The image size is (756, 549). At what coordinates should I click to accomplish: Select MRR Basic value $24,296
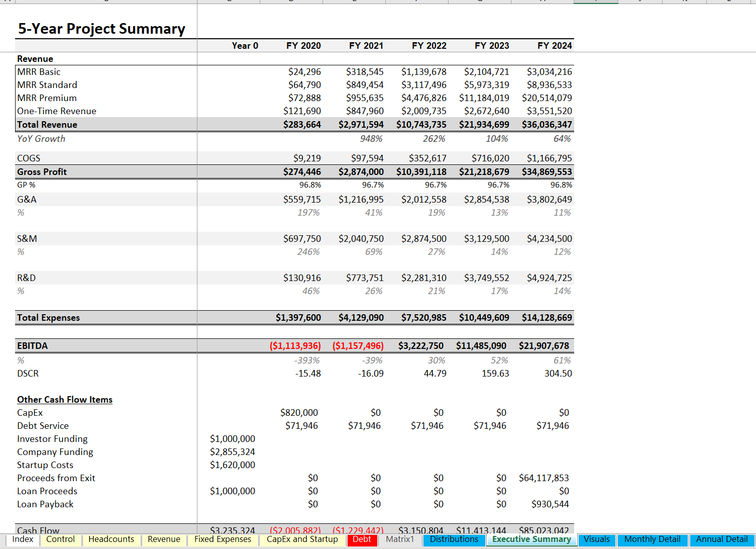click(x=304, y=72)
